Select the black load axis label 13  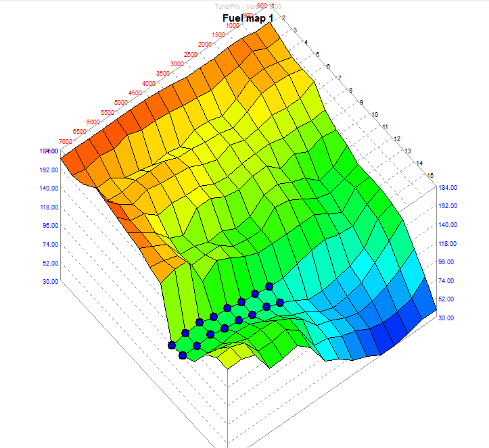pos(408,151)
